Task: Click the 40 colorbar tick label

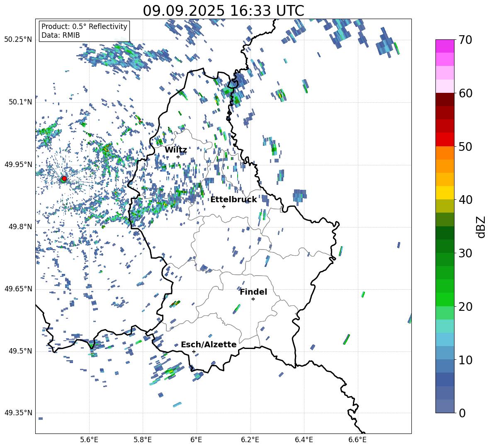Action: point(465,200)
